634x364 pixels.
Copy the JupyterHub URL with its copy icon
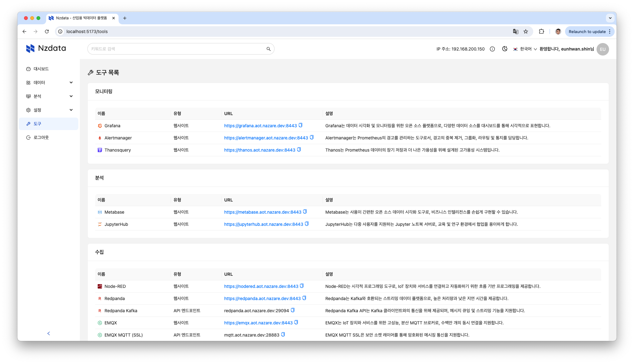pyautogui.click(x=307, y=224)
